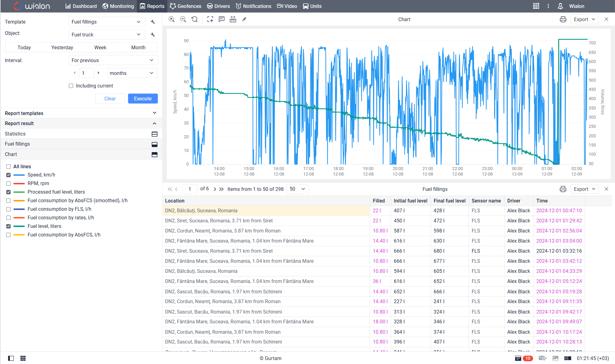
Task: Click the calendar sync icon on chart toolbar
Action: (x=233, y=20)
